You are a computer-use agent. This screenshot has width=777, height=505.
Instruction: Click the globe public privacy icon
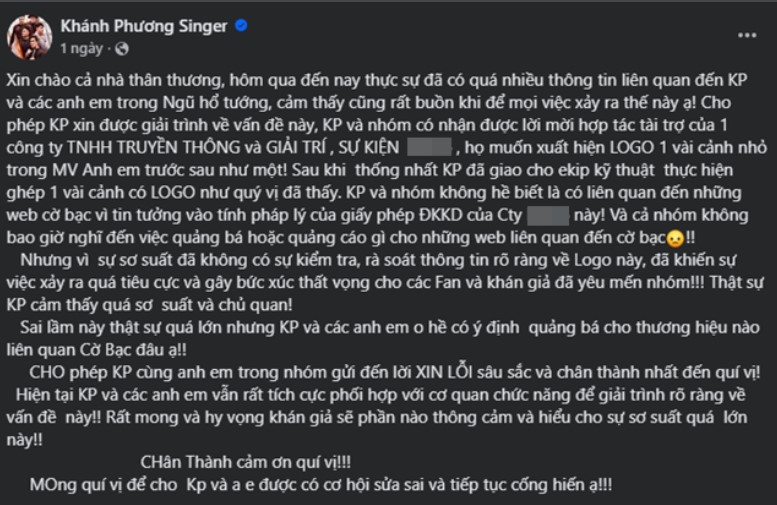tap(121, 47)
